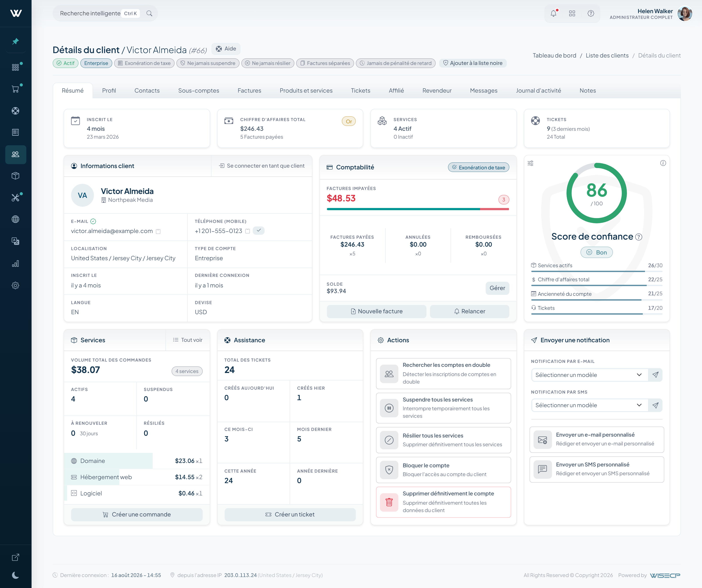Open the Factures tab
The height and width of the screenshot is (588, 702).
(x=249, y=91)
